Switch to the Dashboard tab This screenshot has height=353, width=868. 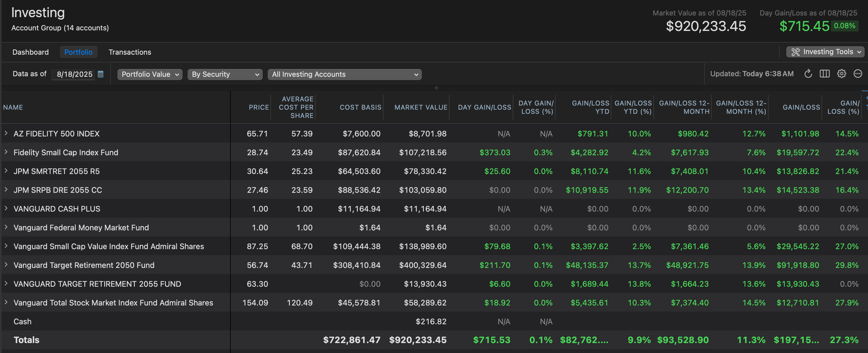(x=30, y=52)
